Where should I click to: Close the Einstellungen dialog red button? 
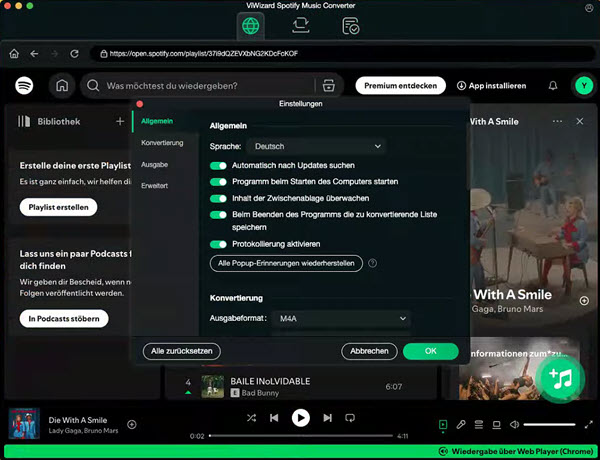pos(140,104)
